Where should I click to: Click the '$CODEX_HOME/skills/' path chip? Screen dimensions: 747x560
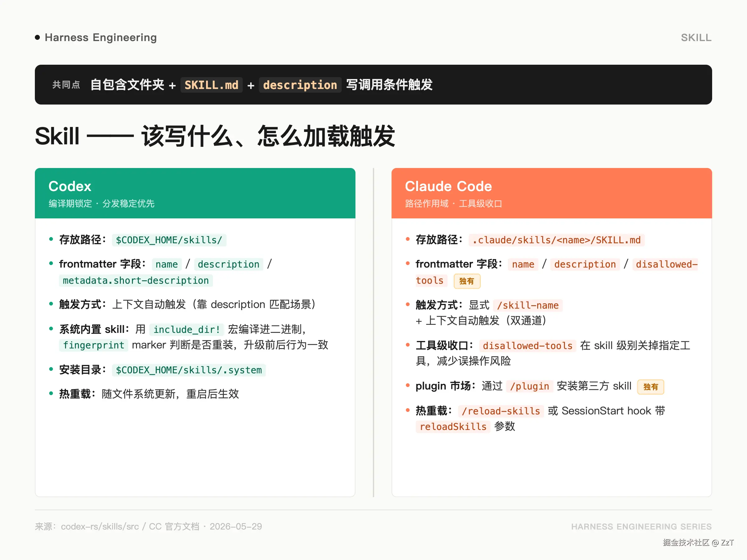tap(169, 240)
